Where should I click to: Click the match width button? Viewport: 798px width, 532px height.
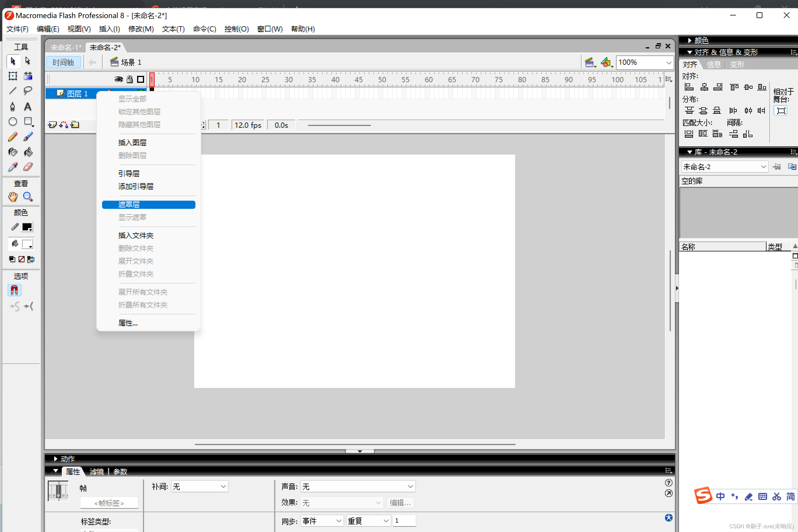pos(689,134)
